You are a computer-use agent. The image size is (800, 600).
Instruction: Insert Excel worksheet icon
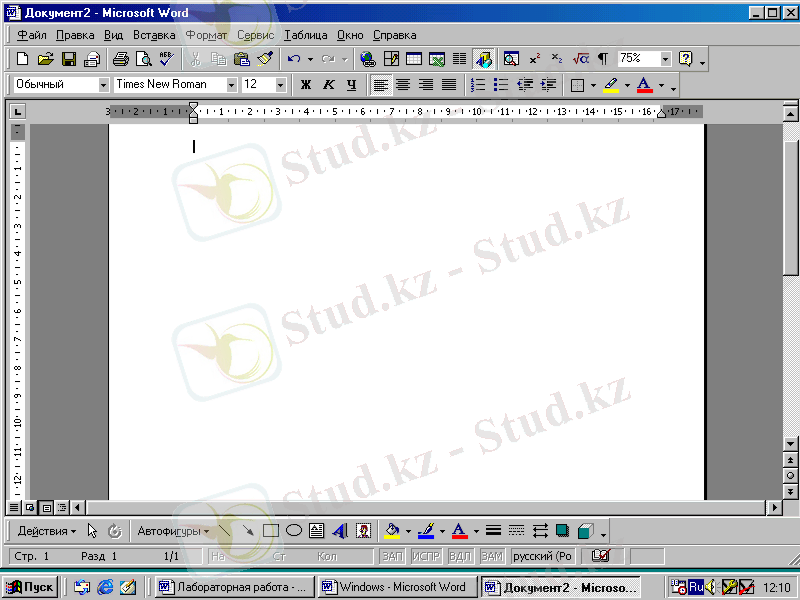(x=437, y=59)
